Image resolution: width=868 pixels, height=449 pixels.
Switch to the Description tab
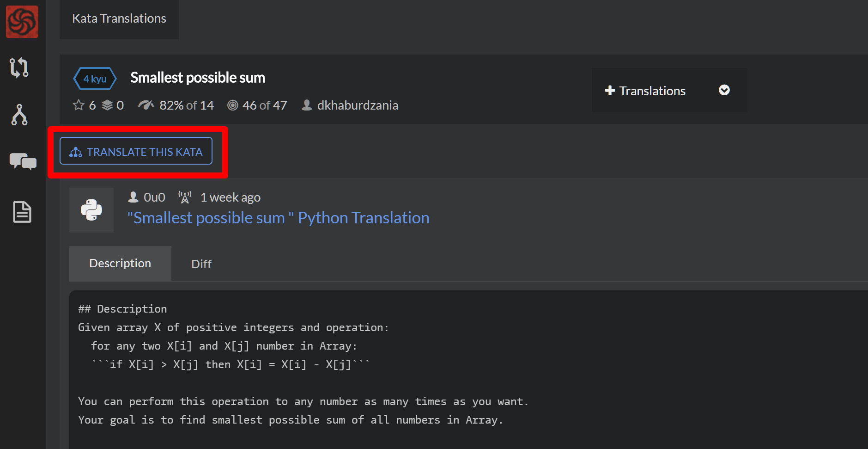click(120, 263)
